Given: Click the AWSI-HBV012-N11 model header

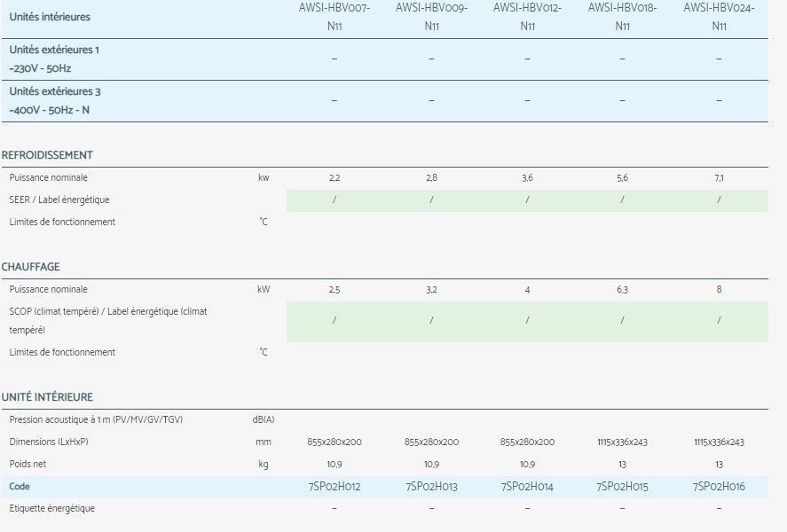Looking at the screenshot, I should coord(527,17).
